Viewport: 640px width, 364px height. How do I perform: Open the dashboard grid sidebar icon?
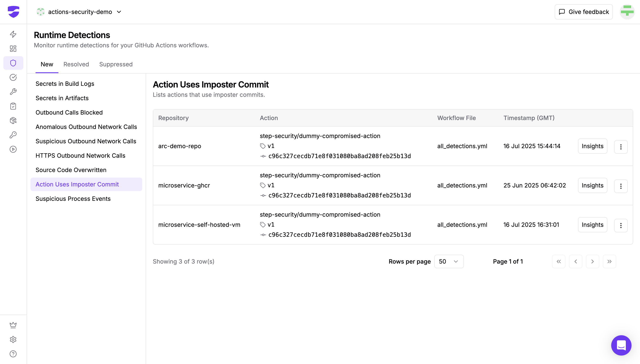(13, 48)
